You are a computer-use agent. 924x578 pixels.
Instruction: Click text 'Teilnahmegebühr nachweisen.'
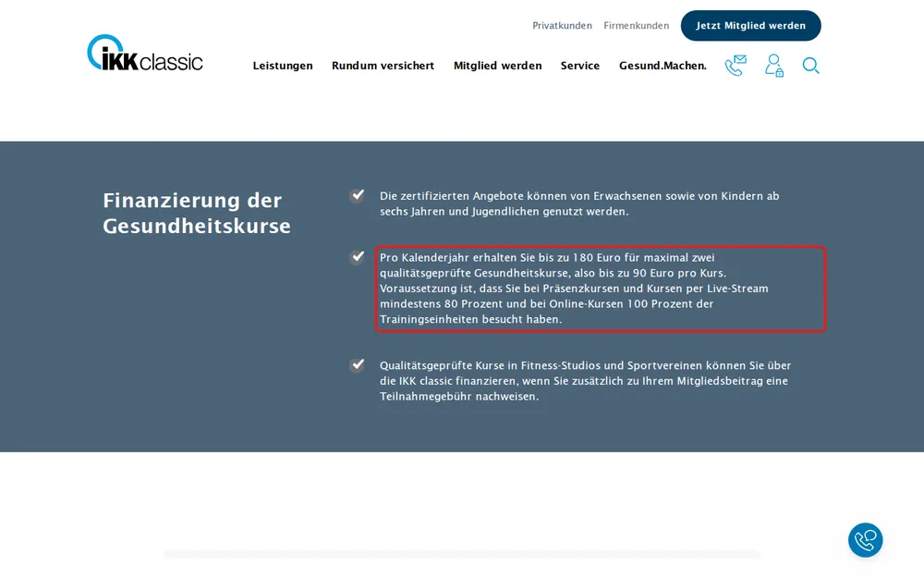(x=459, y=397)
